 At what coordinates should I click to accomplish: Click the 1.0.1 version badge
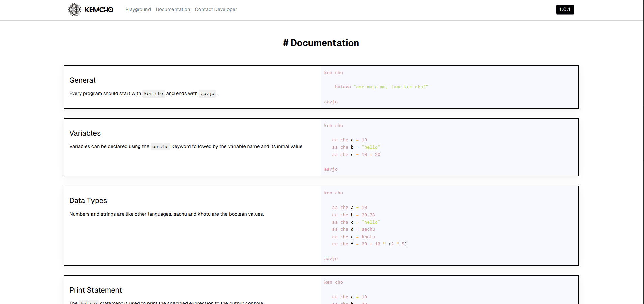[565, 9]
